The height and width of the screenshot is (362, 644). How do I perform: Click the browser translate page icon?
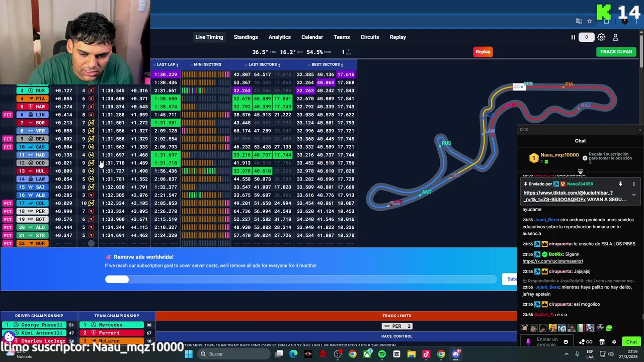point(579,21)
